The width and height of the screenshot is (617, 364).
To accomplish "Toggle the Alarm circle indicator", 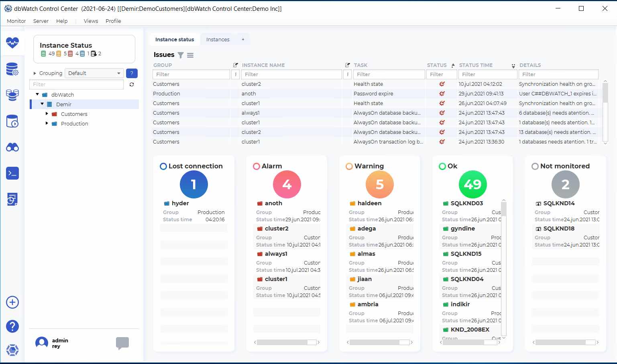I will click(x=257, y=166).
